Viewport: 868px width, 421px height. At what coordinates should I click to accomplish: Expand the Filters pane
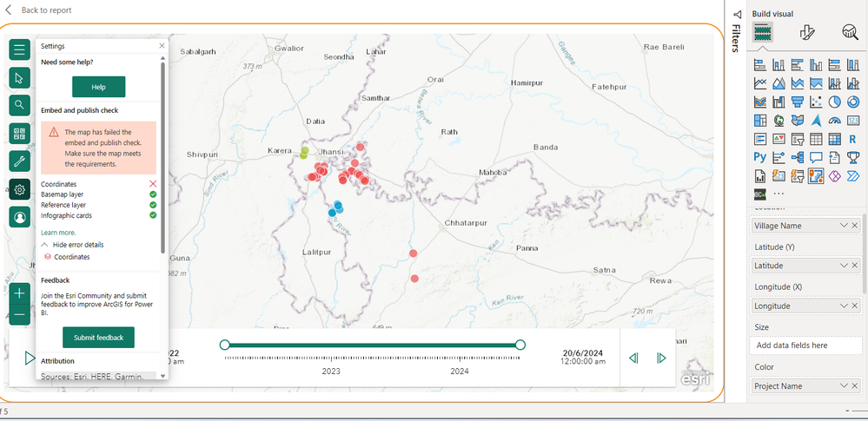point(736,31)
